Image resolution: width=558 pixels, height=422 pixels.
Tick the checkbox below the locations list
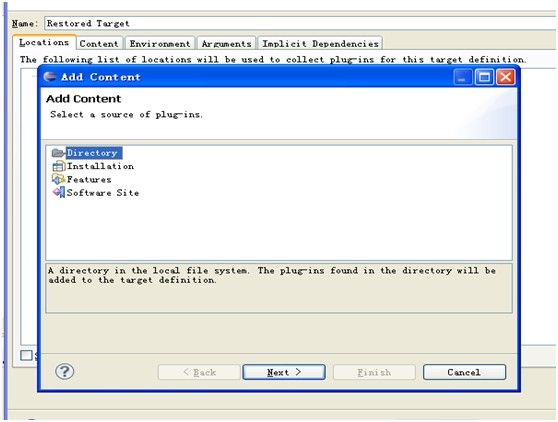26,355
